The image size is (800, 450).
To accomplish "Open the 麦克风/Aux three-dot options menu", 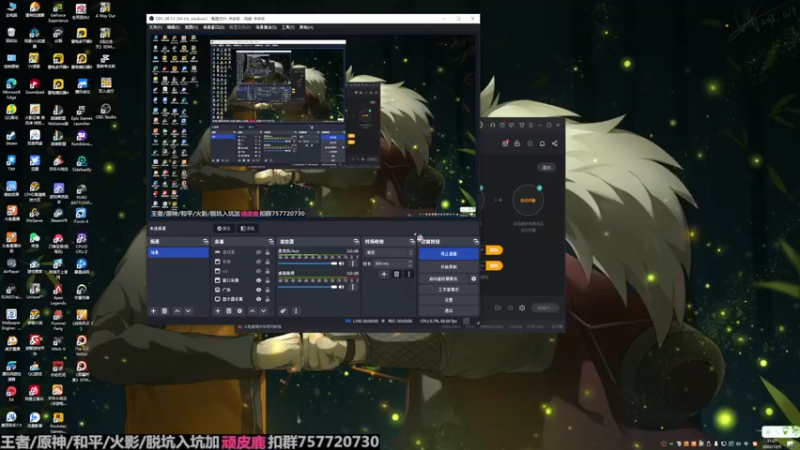I will tap(353, 263).
